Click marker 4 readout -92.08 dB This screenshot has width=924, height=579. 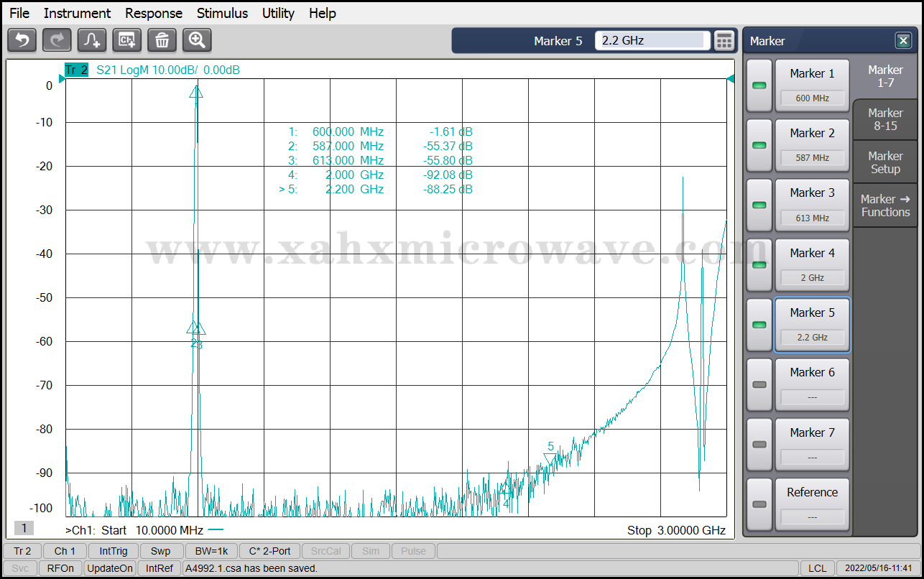pyautogui.click(x=448, y=175)
